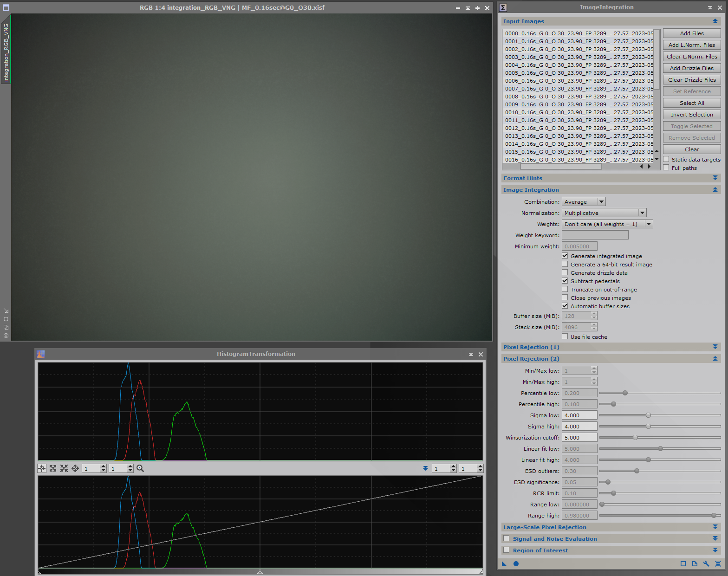
Task: Click the Winsorization cutoff value field
Action: tap(579, 438)
